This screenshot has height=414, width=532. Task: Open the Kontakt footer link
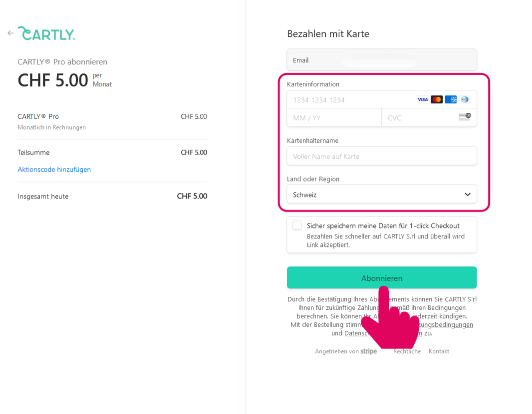[x=439, y=351]
